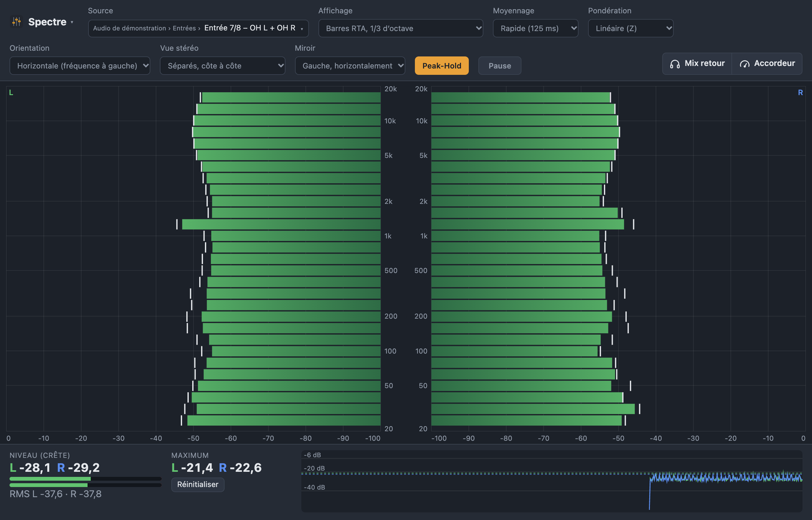Click the headphones icon in Mix retour
812x520 pixels.
(674, 64)
